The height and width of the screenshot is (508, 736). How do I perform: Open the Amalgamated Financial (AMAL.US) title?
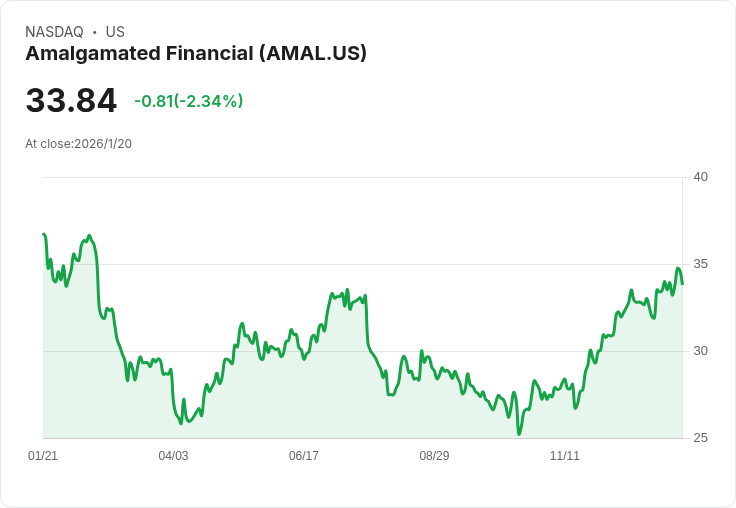pyautogui.click(x=196, y=54)
